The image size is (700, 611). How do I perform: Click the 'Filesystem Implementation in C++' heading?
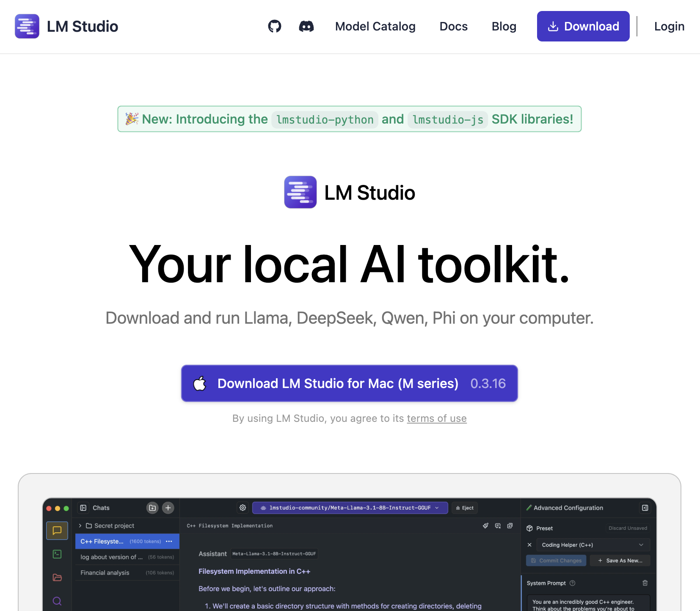254,571
